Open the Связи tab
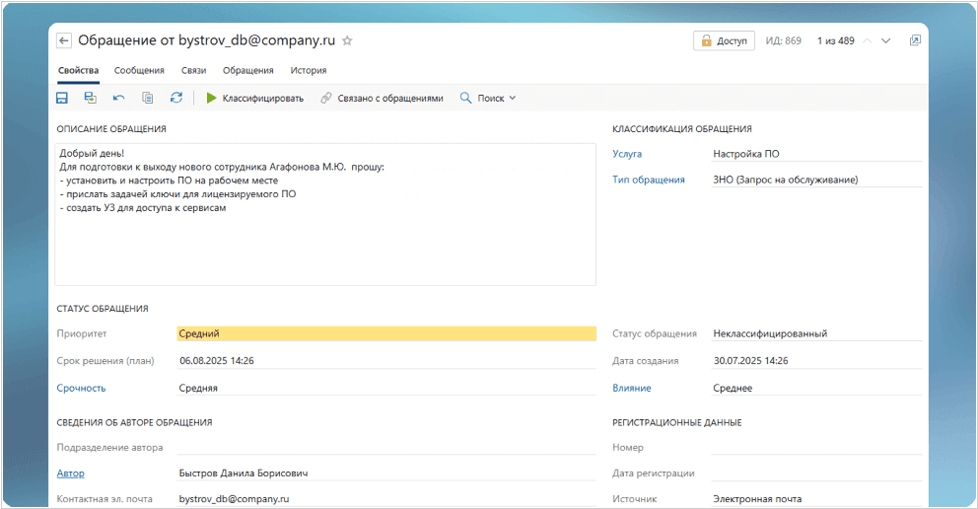Image resolution: width=978 pixels, height=509 pixels. point(193,70)
